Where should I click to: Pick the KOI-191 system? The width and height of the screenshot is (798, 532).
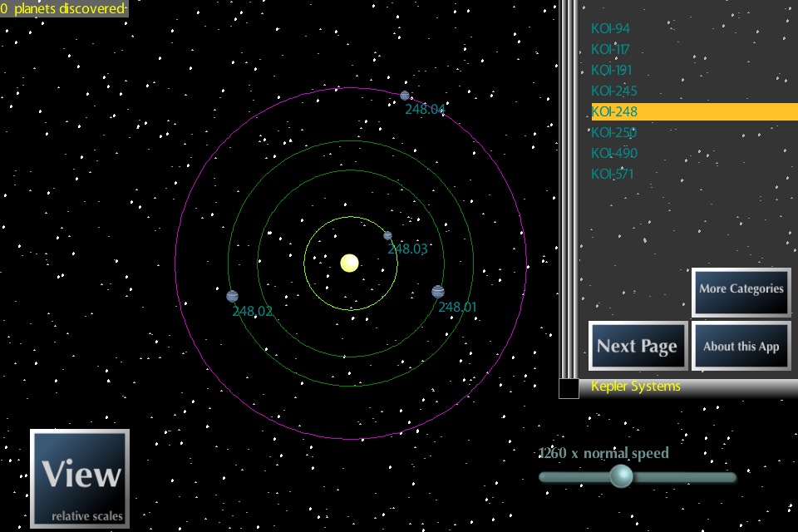tap(612, 70)
